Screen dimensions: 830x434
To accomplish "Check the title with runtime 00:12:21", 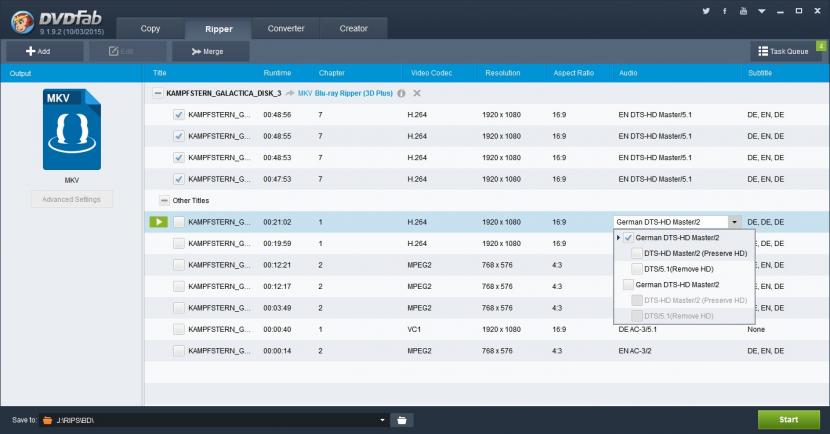I will click(x=179, y=265).
